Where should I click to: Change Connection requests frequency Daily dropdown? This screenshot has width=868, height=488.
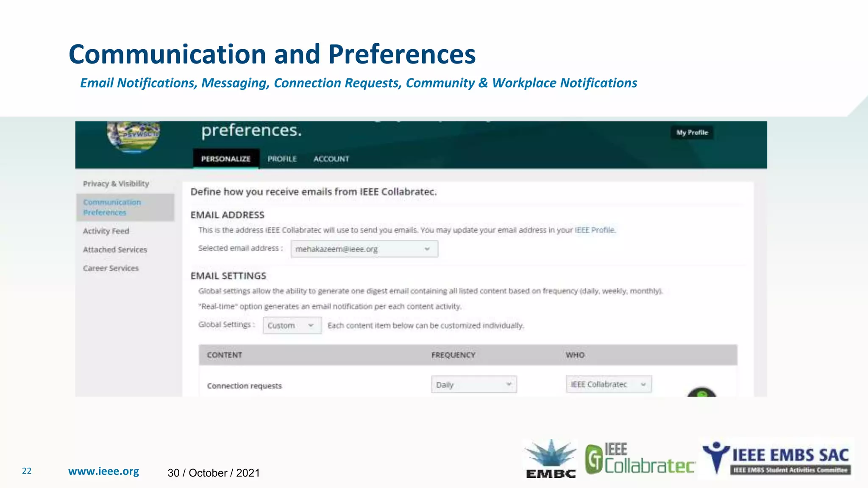(x=474, y=385)
